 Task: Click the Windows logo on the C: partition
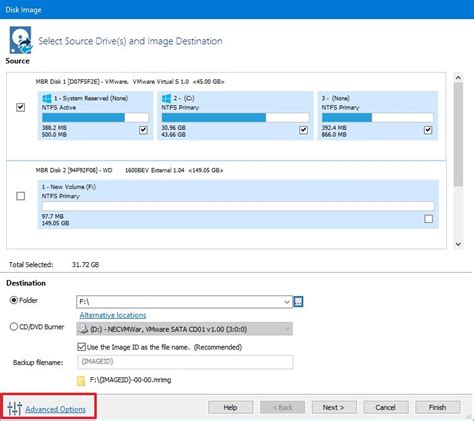click(x=166, y=98)
